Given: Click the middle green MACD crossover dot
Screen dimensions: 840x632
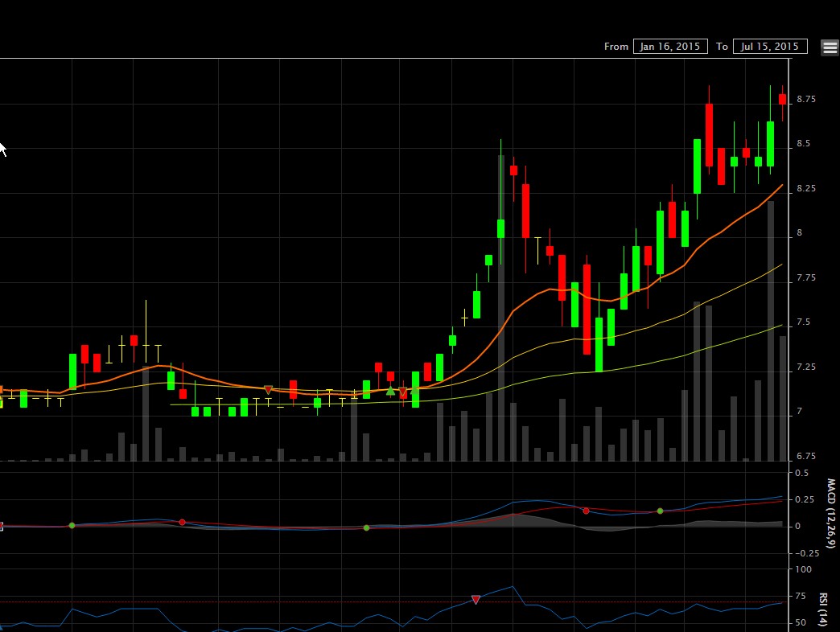Looking at the screenshot, I should [x=366, y=527].
